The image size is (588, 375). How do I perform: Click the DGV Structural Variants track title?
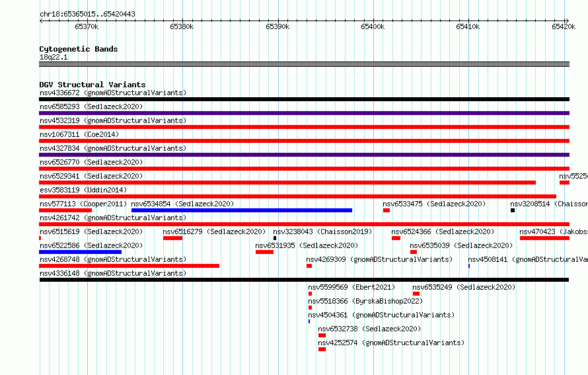[92, 85]
